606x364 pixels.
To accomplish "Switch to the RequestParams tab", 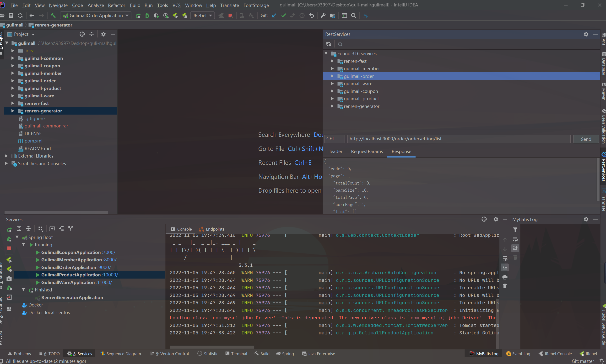I will coord(367,152).
